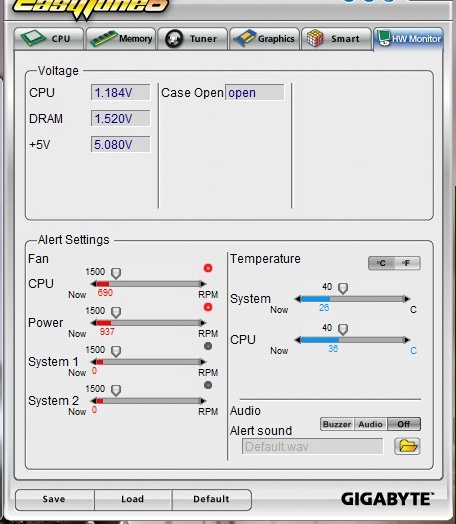Switch to the Graphics tab

(264, 39)
